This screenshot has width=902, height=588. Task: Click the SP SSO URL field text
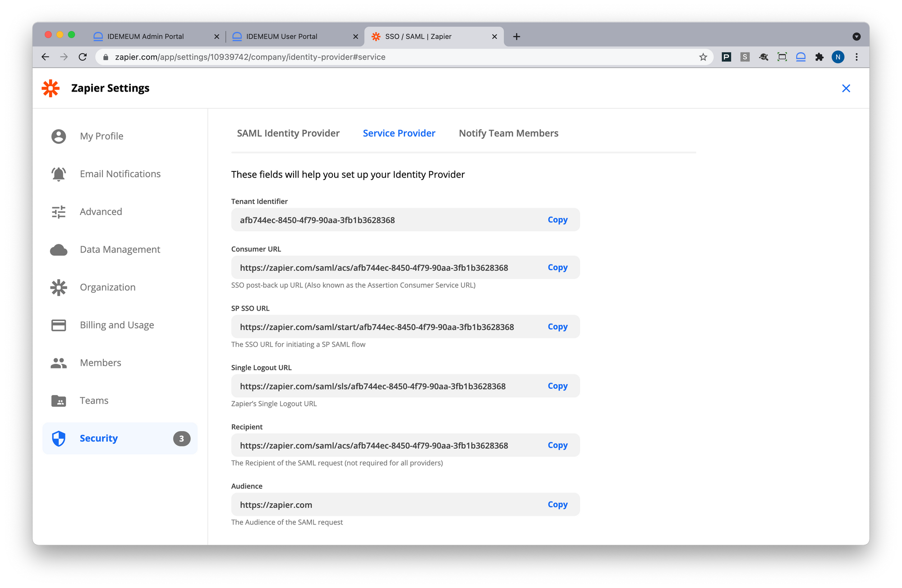pos(377,327)
